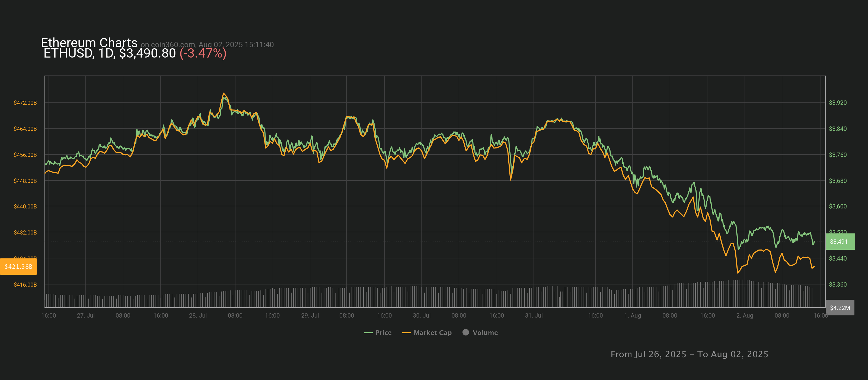Toggle the Market Cap legend entry
This screenshot has width=868, height=380.
click(x=427, y=332)
